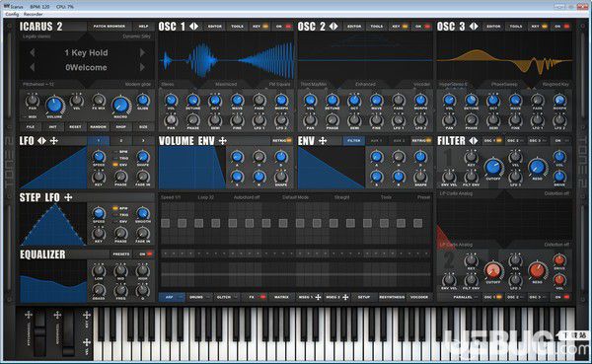
Task: Click the MSEG 1 cross-arrows modulation icon
Action: click(318, 298)
